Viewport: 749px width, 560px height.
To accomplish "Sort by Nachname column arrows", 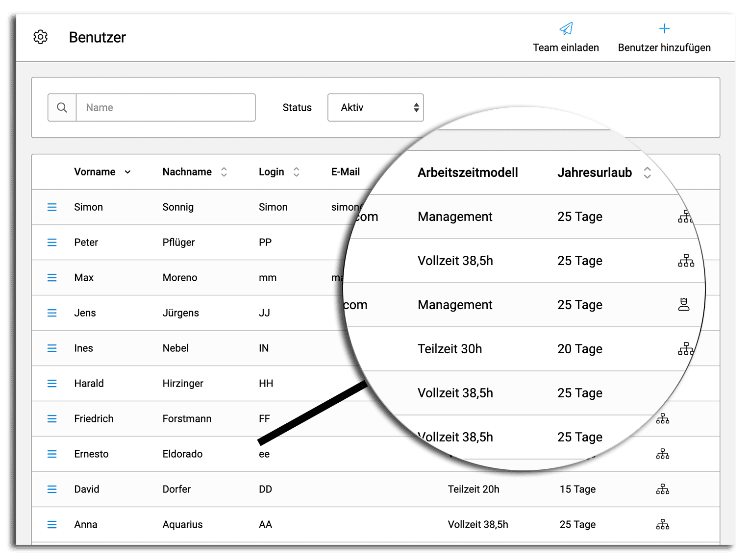I will 224,172.
